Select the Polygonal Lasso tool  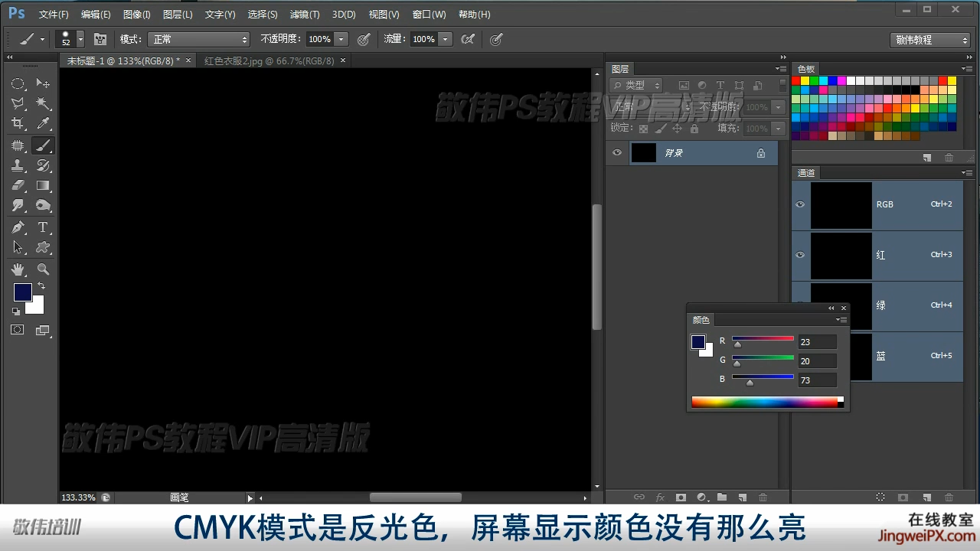point(18,103)
